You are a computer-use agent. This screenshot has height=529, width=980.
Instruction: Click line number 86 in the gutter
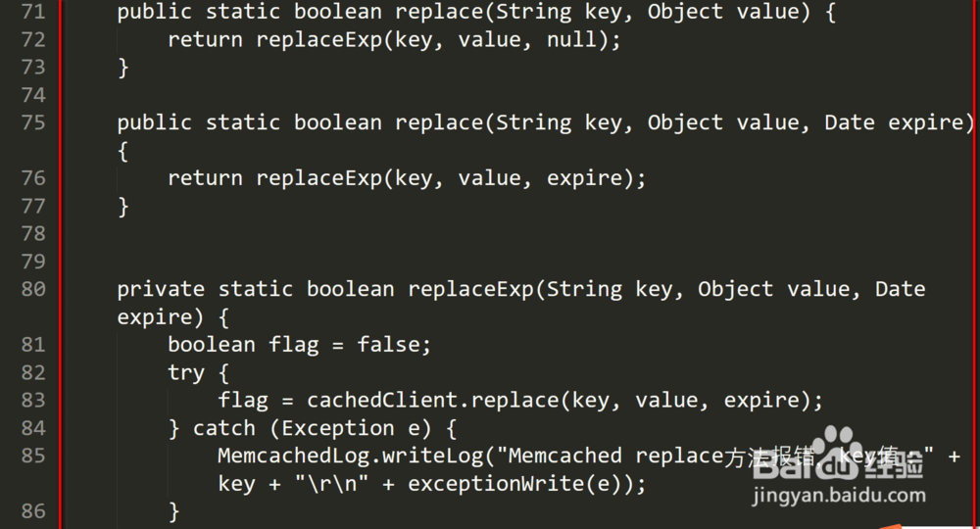32,511
